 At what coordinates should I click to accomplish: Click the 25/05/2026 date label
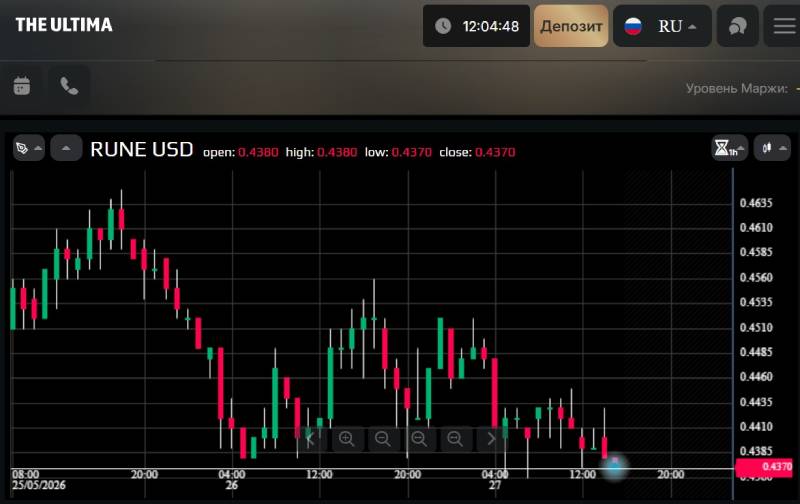(39, 485)
